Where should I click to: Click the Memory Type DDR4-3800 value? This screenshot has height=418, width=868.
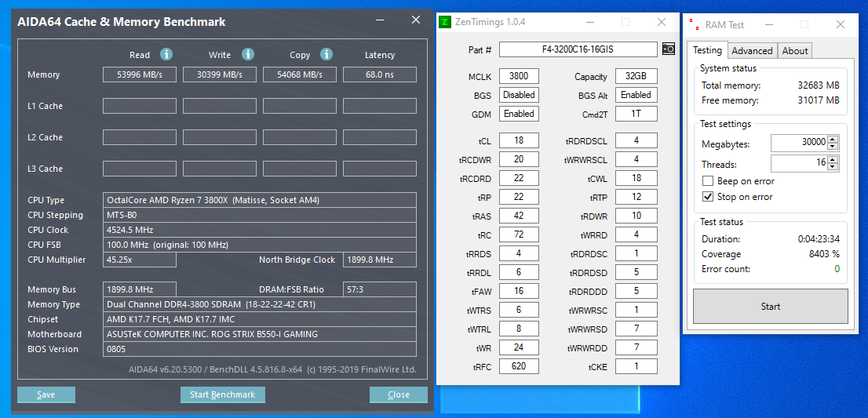tap(260, 304)
